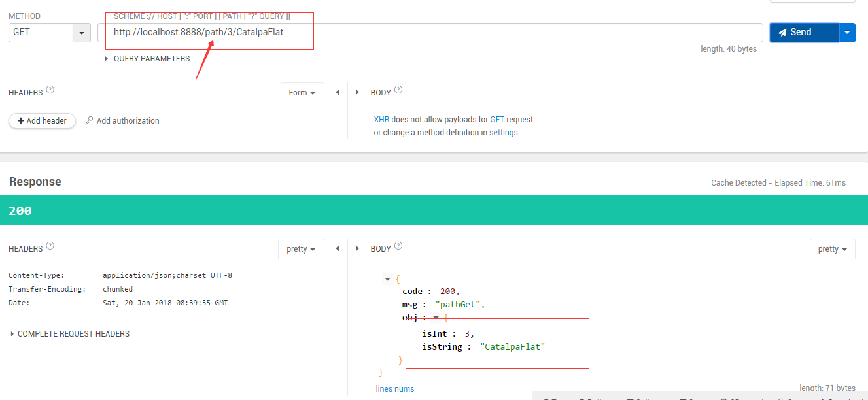The width and height of the screenshot is (868, 400).
Task: Expand QUERY PARAMETERS section
Action: tap(147, 59)
